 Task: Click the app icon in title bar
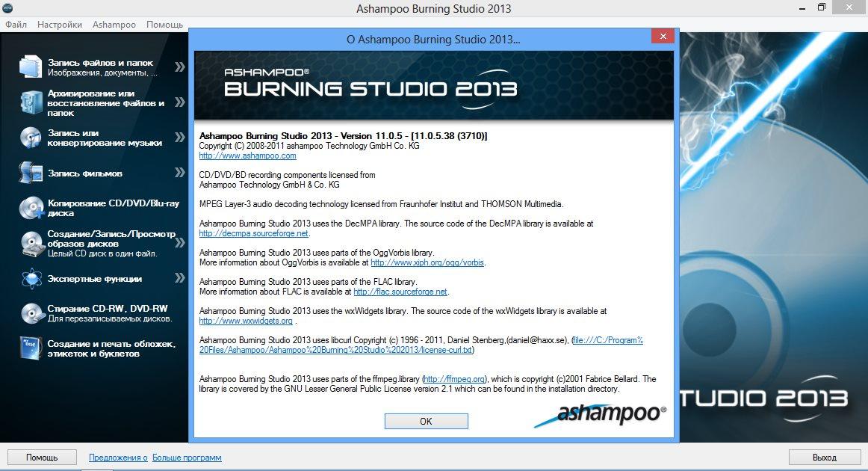pos(7,7)
